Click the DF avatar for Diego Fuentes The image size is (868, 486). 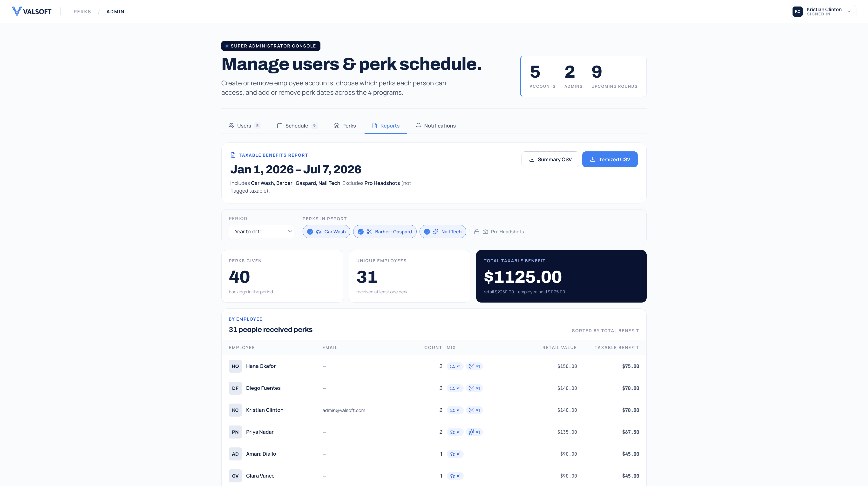click(x=235, y=388)
